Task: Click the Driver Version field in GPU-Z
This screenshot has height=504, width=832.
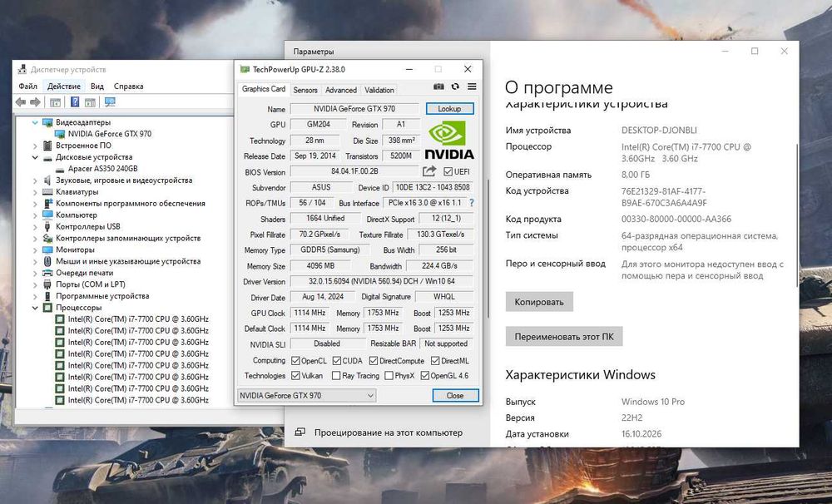Action: (x=382, y=281)
